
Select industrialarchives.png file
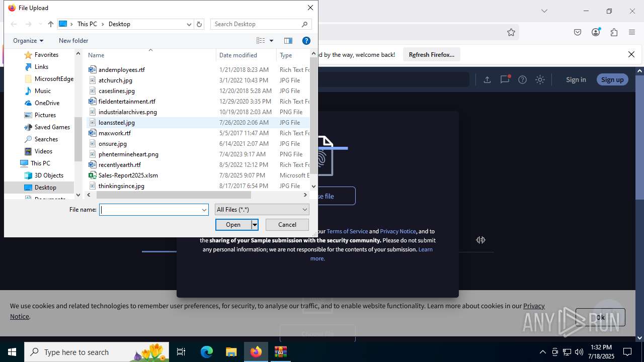pos(128,112)
